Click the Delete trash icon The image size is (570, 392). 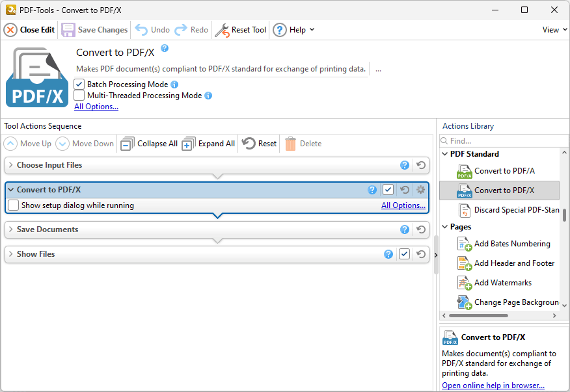click(290, 144)
